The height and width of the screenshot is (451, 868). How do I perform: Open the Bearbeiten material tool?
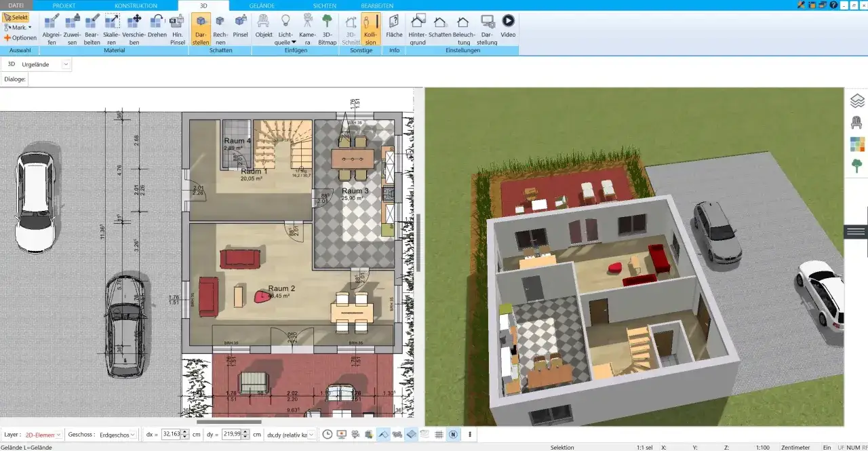92,29
